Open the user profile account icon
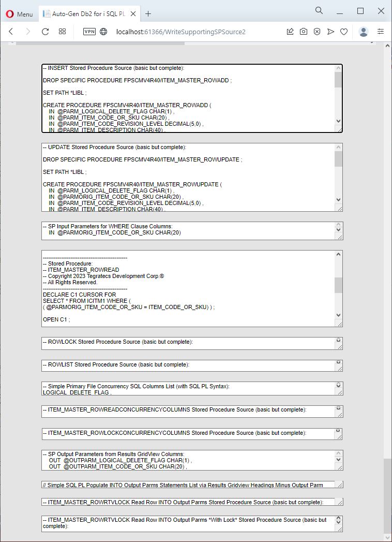The image size is (392, 542). tap(364, 32)
